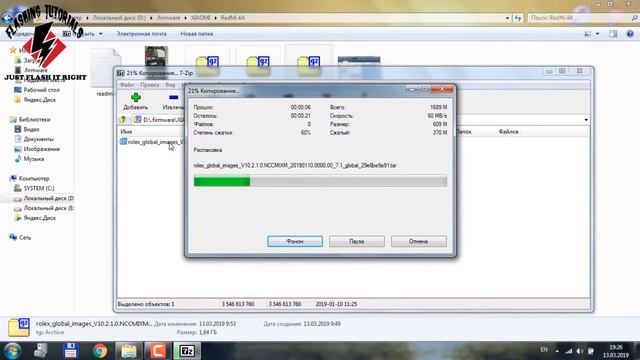Expand the address bar history dropdown
The height and width of the screenshot is (360, 640).
507,18
